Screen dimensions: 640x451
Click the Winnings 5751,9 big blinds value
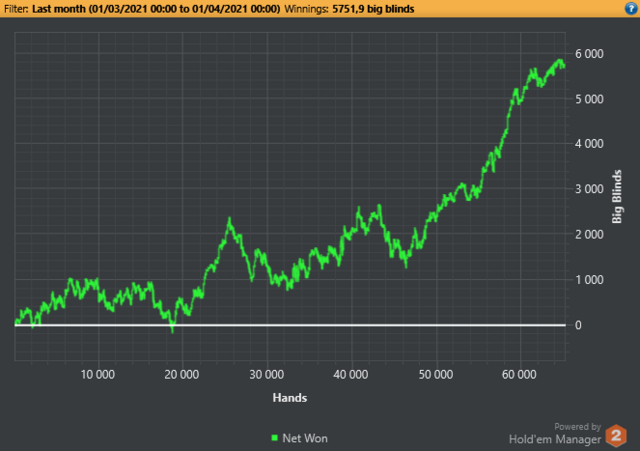tap(373, 9)
